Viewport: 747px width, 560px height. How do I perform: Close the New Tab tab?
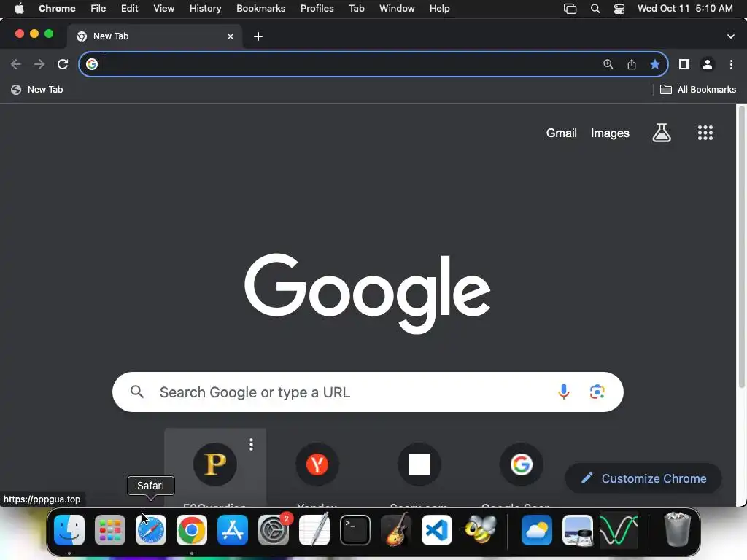pyautogui.click(x=231, y=36)
